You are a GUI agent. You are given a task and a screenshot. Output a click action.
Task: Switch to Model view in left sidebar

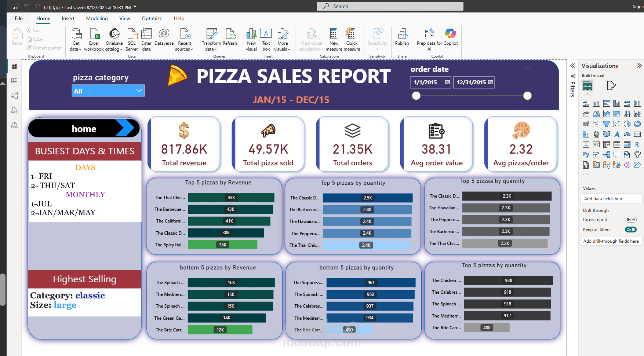point(14,95)
